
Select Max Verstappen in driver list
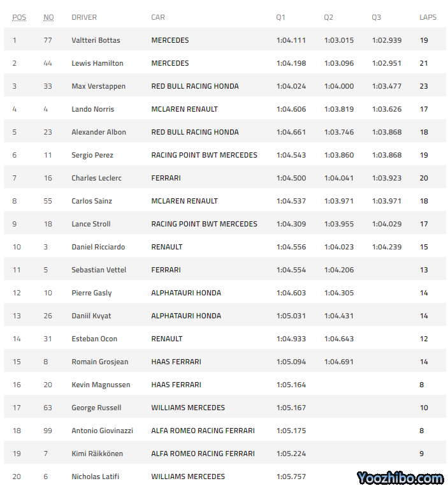(x=98, y=86)
